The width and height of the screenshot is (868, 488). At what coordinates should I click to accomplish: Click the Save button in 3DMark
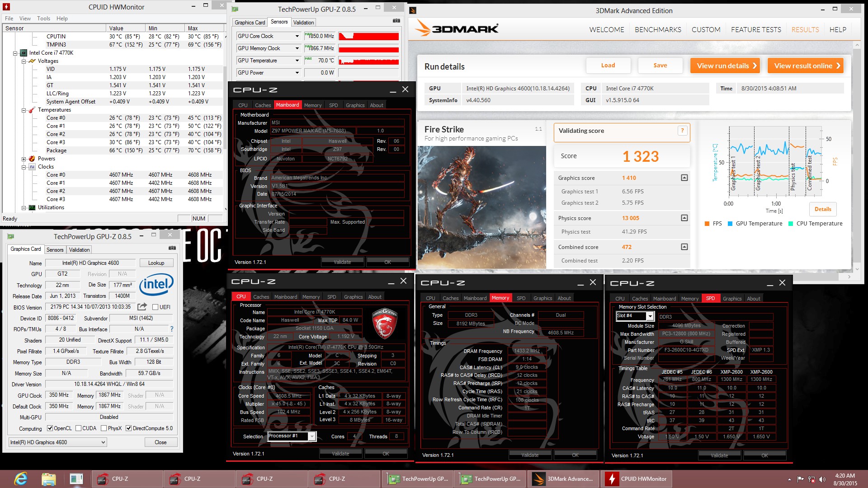click(x=660, y=66)
